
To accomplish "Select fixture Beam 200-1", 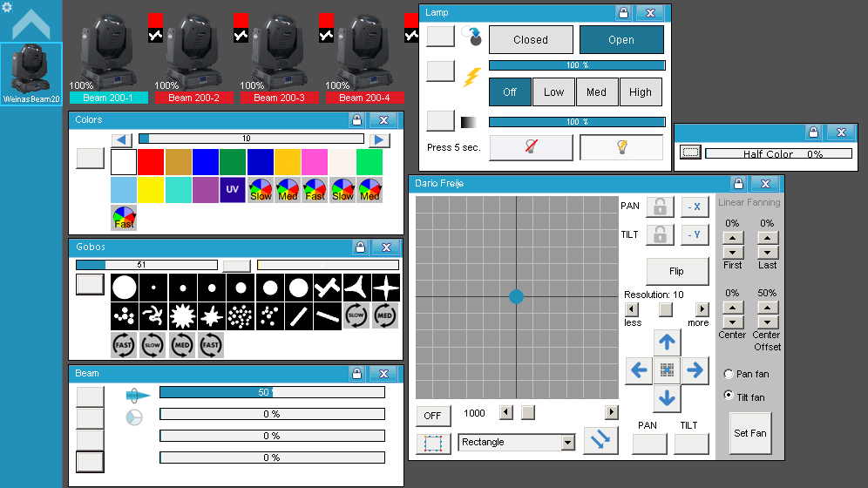I will click(108, 58).
